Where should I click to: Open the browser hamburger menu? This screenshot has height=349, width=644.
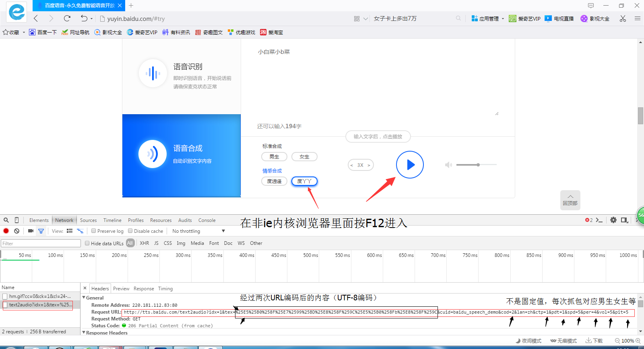(638, 18)
